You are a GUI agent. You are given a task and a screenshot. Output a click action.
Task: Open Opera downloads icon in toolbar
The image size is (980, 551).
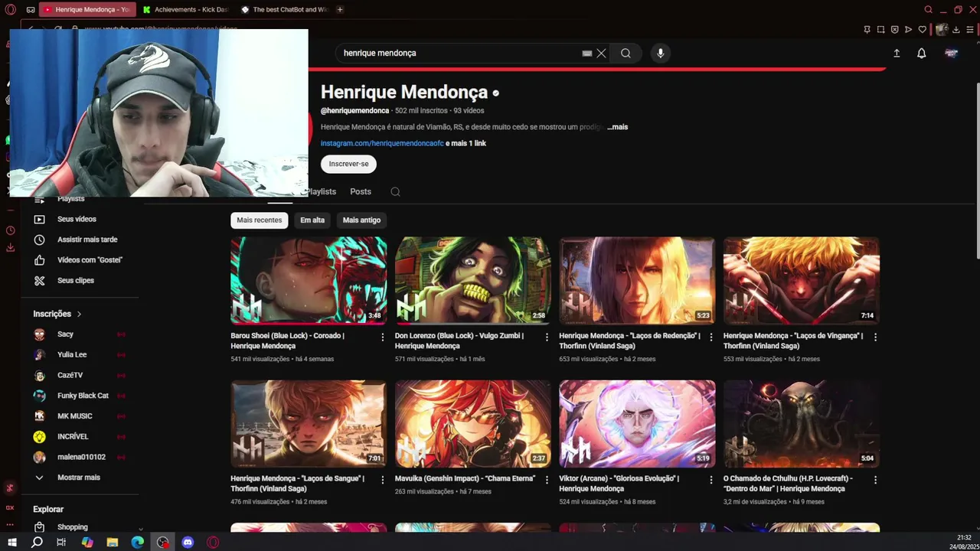(957, 29)
